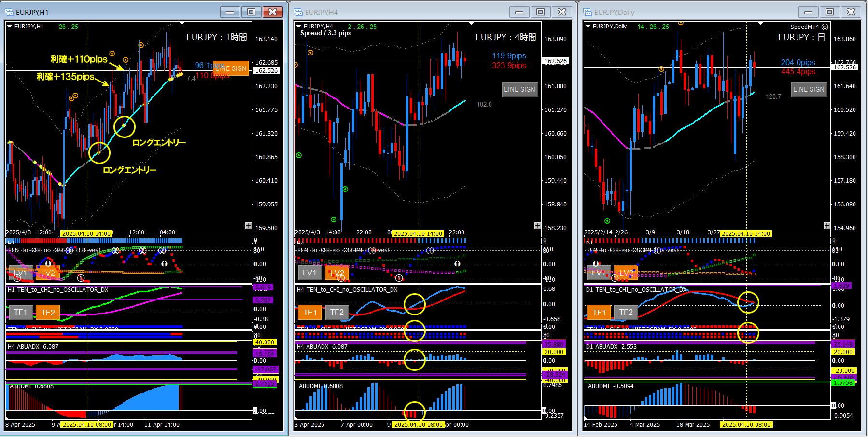The width and height of the screenshot is (868, 437).
Task: Expand the EURJPY,H1 chart dropdown arrow
Action: tap(10, 27)
